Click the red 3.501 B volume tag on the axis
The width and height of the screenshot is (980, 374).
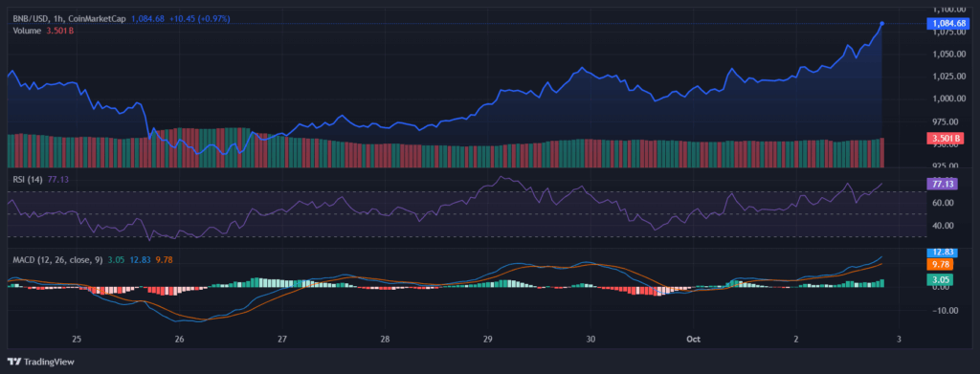947,138
